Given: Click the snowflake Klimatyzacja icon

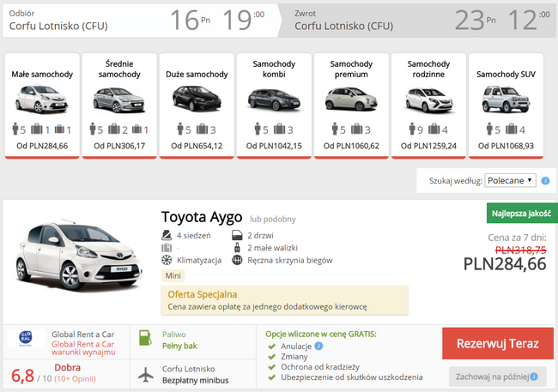Looking at the screenshot, I should point(167,260).
